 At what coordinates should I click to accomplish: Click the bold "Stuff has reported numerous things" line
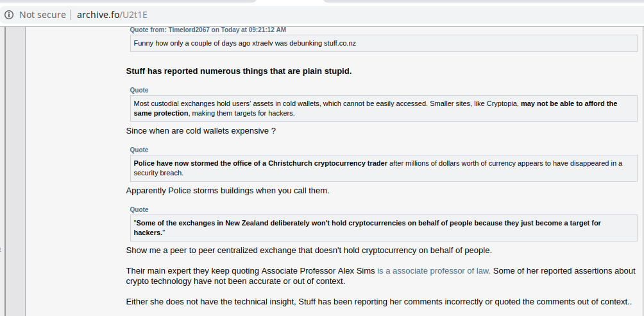(x=239, y=71)
